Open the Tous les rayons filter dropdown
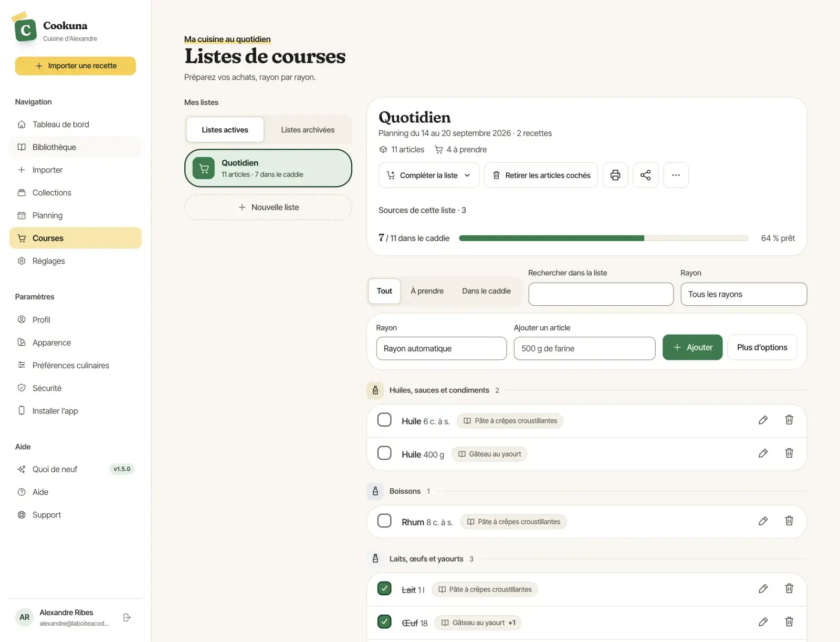This screenshot has height=642, width=840. coord(743,294)
